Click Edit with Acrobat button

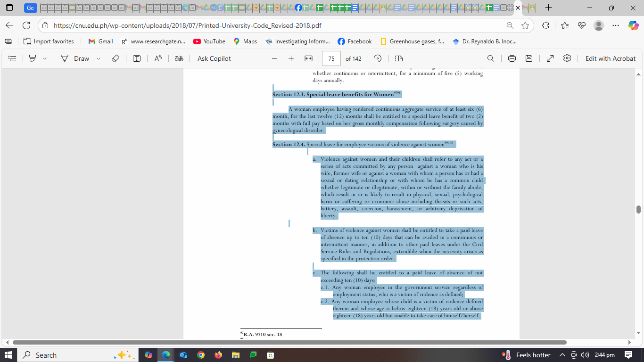611,58
